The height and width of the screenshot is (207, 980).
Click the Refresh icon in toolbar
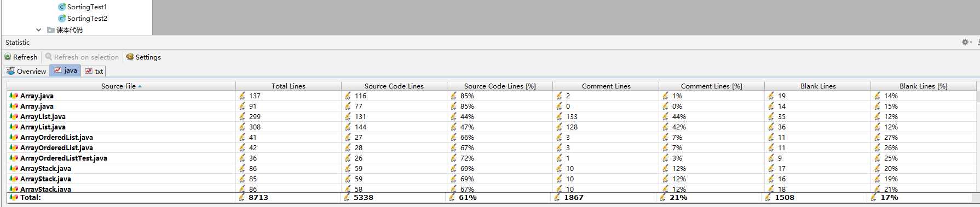(8, 57)
